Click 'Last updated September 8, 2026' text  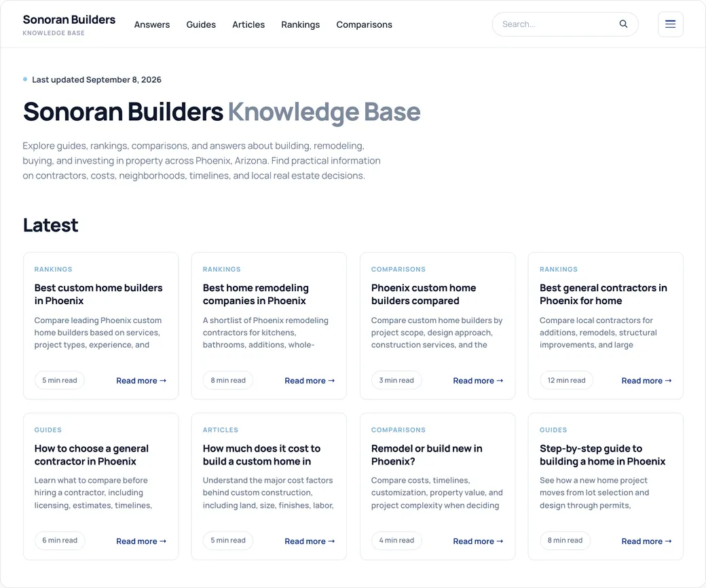pos(96,79)
